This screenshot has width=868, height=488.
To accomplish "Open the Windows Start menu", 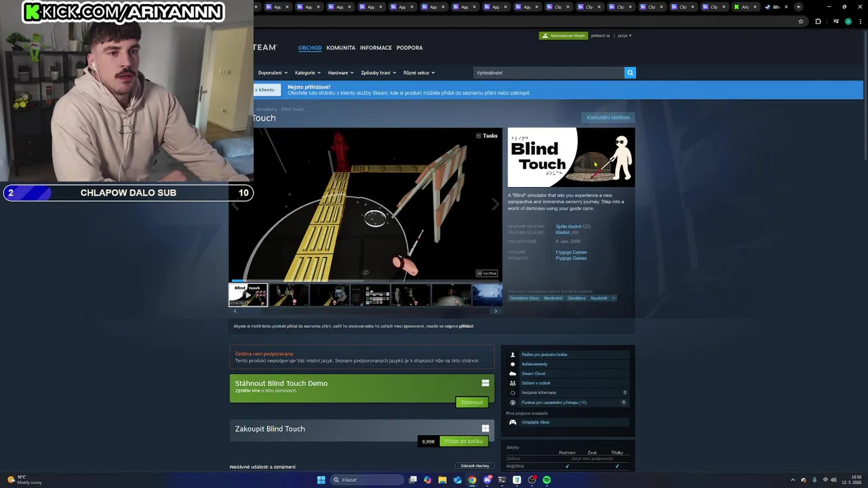I will [321, 480].
